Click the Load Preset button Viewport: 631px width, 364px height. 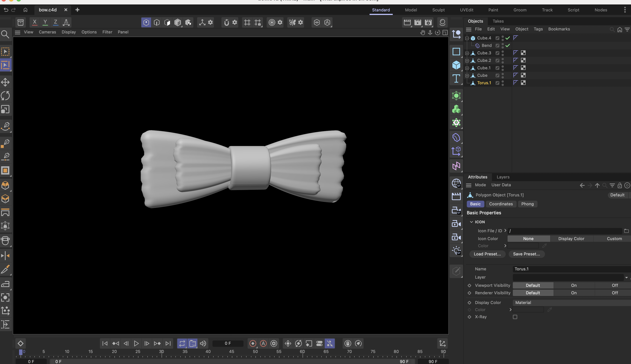pos(487,254)
